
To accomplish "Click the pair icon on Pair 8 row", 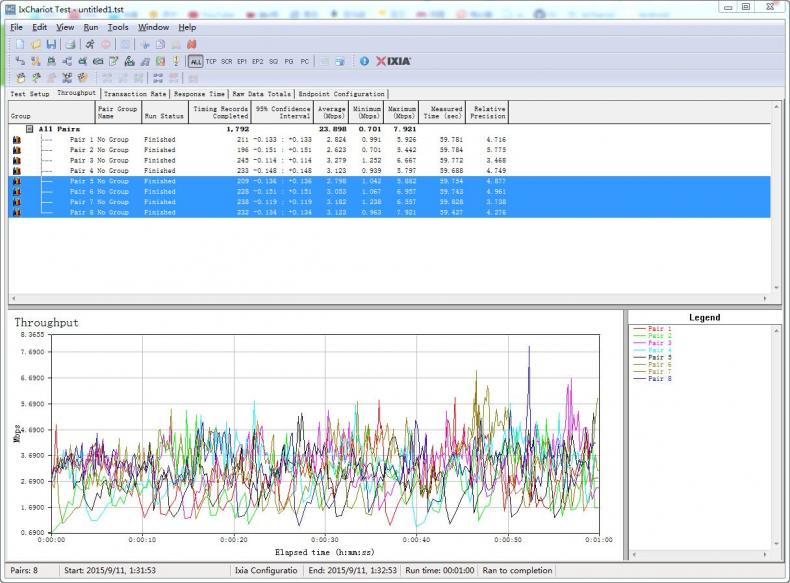I will tap(17, 213).
